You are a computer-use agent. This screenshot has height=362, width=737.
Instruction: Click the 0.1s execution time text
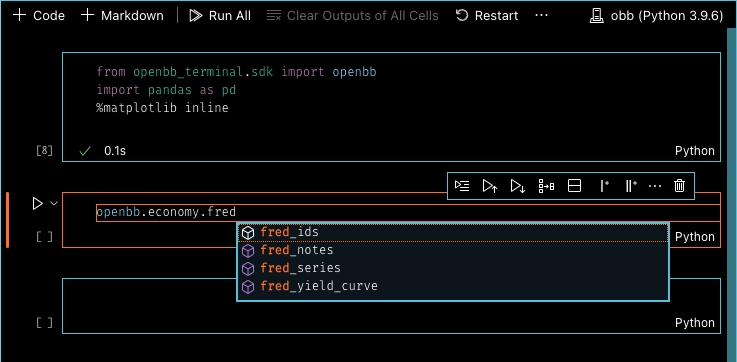click(x=115, y=151)
